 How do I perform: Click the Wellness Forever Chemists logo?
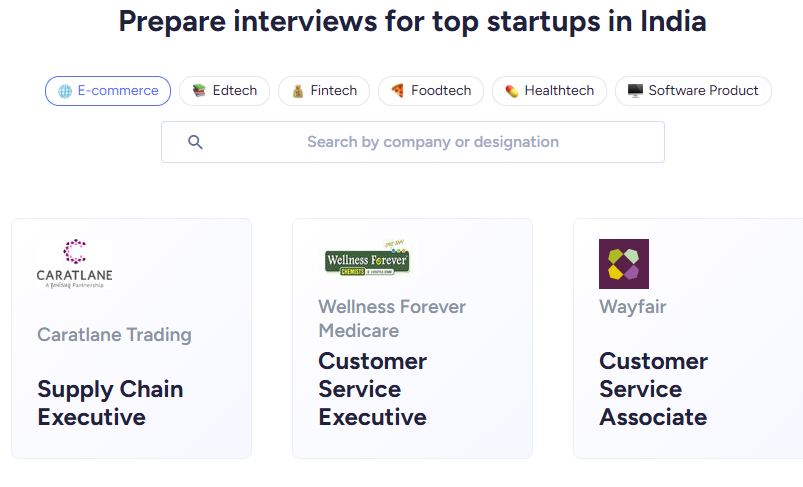[x=367, y=259]
